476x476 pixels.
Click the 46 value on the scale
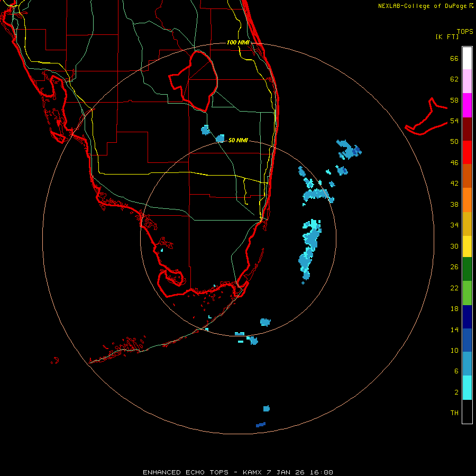[454, 163]
